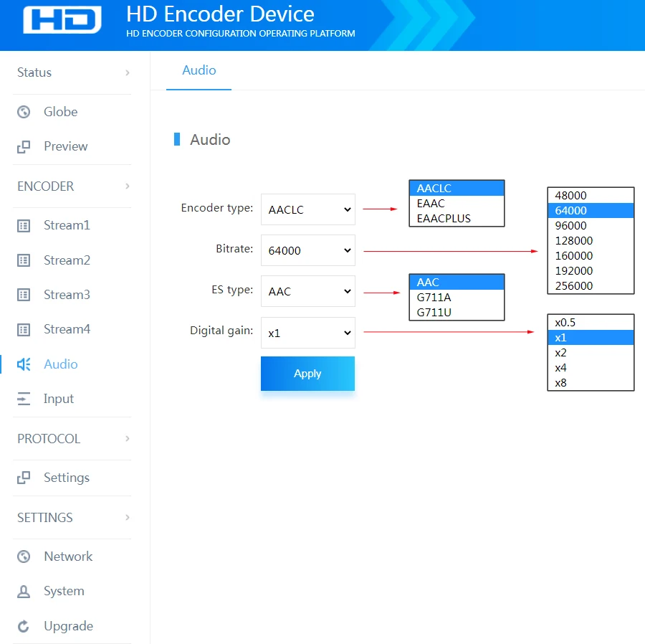Viewport: 645px width, 644px height.
Task: Select the Stream3 grid icon
Action: pos(24,295)
